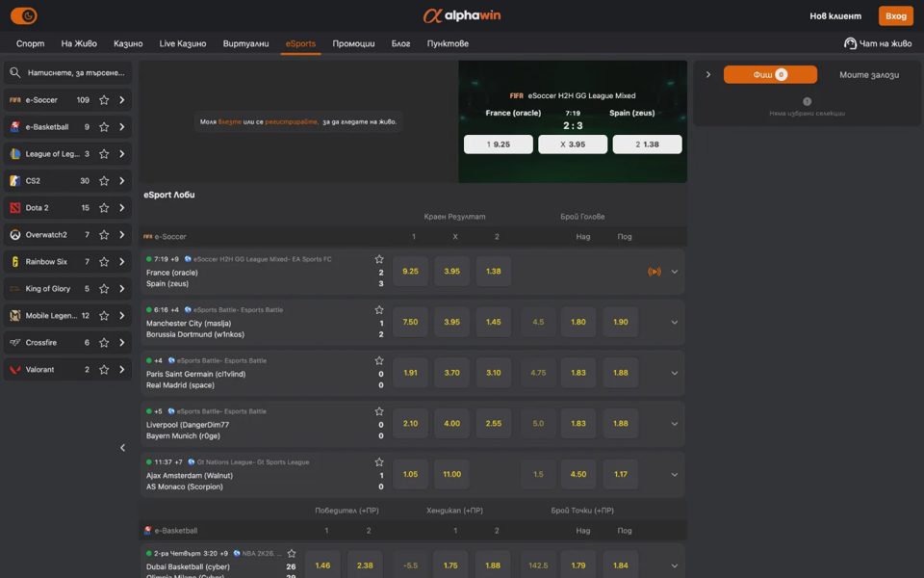The width and height of the screenshot is (924, 578).
Task: Select odds 2.38 for Olimpia Milano
Action: tap(365, 565)
